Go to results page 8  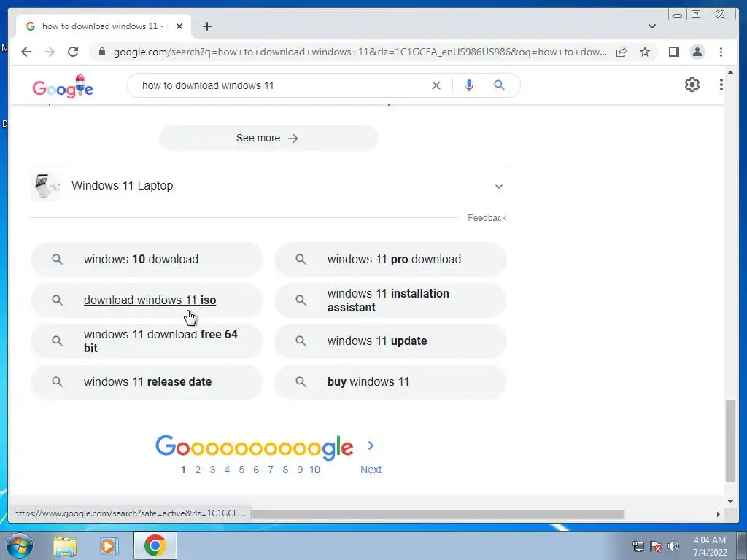(285, 470)
